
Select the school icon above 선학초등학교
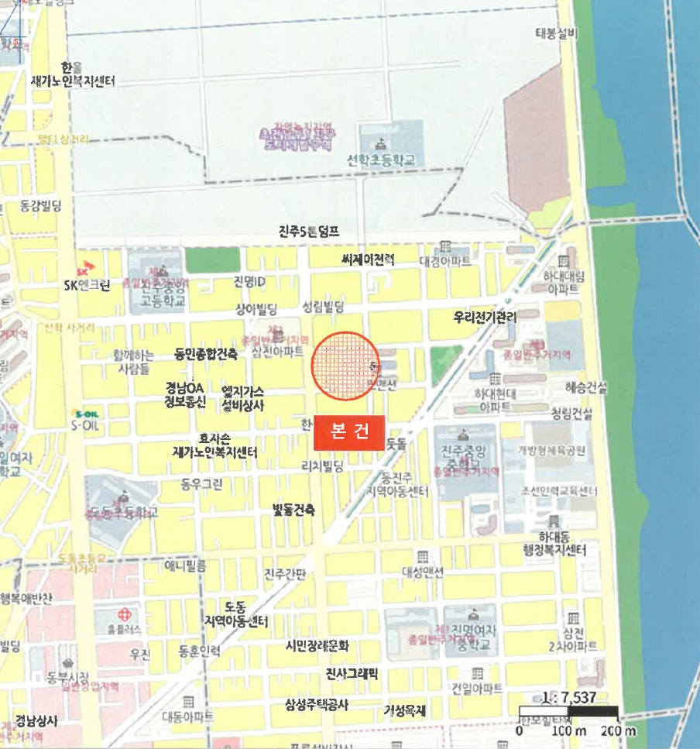pos(380,143)
